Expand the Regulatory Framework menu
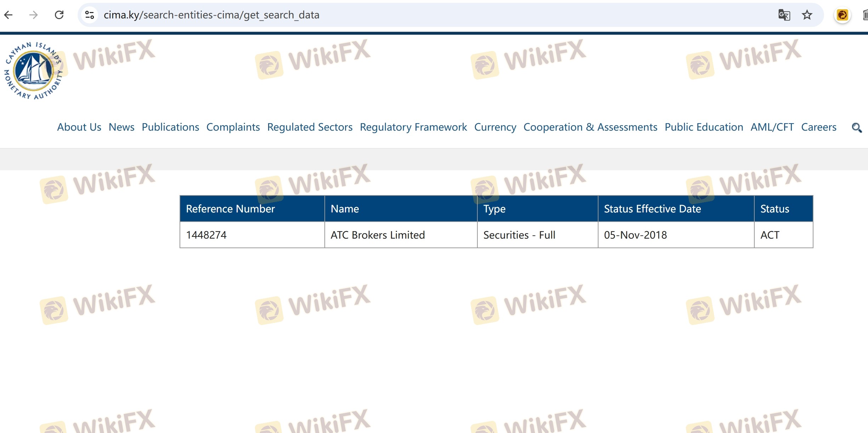 click(x=413, y=127)
